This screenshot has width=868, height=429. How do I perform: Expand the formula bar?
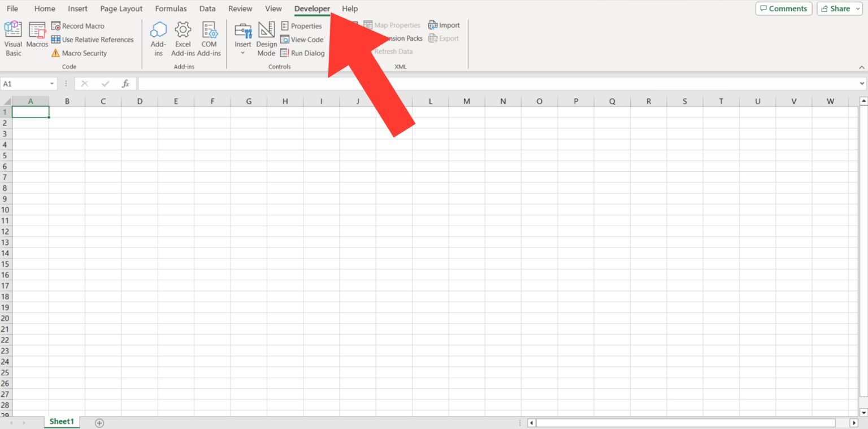(x=862, y=84)
